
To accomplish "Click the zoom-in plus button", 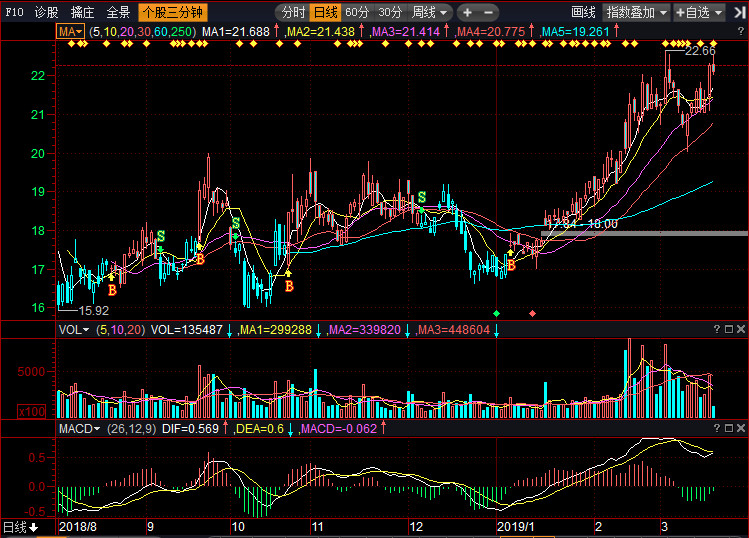I will tap(468, 12).
